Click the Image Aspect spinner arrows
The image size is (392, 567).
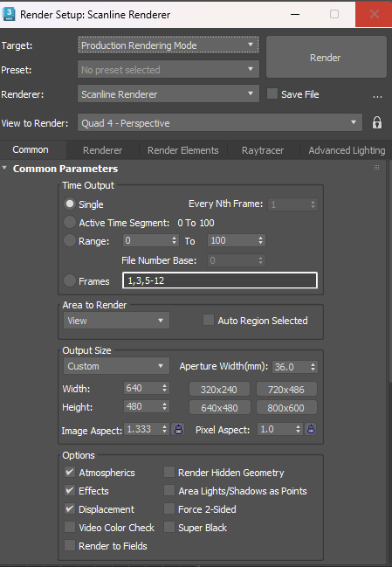point(165,429)
